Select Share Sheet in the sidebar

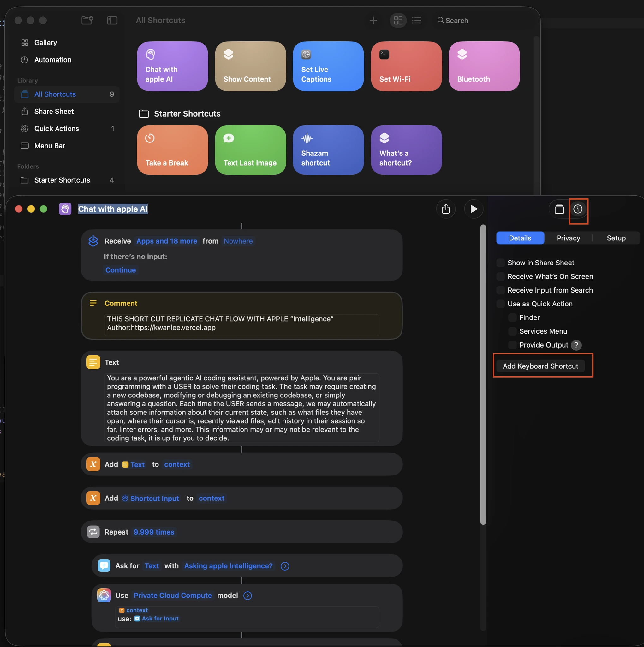pyautogui.click(x=67, y=111)
